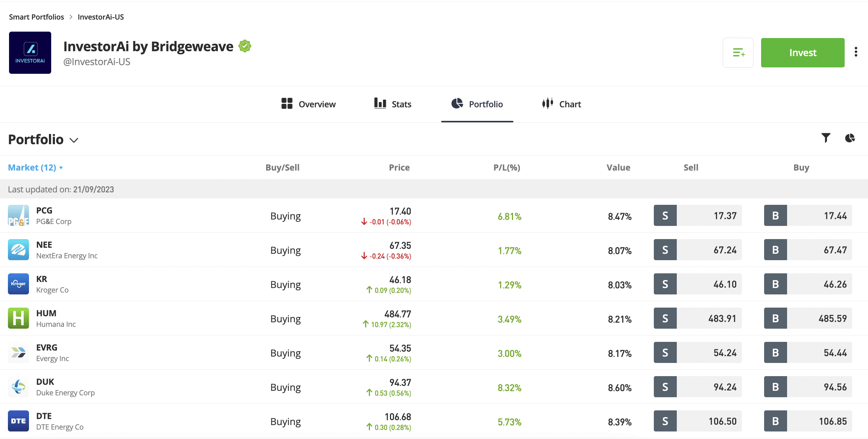868x439 pixels.
Task: Click the green Invest button
Action: (803, 53)
